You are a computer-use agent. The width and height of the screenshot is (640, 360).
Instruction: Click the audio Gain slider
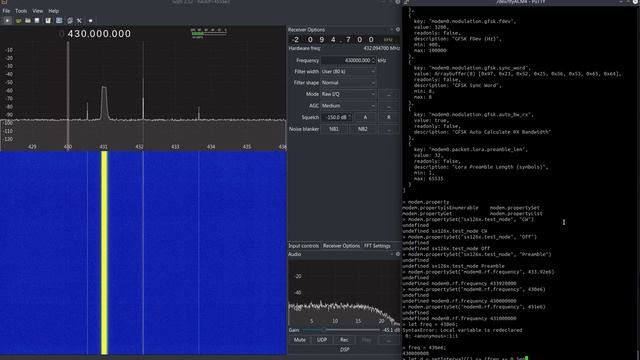point(341,330)
